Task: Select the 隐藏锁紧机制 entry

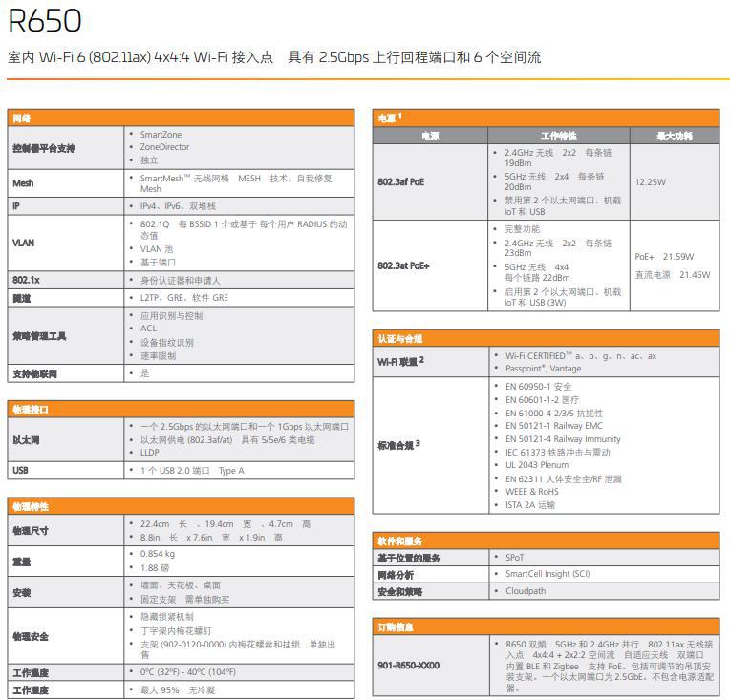Action: coord(166,617)
